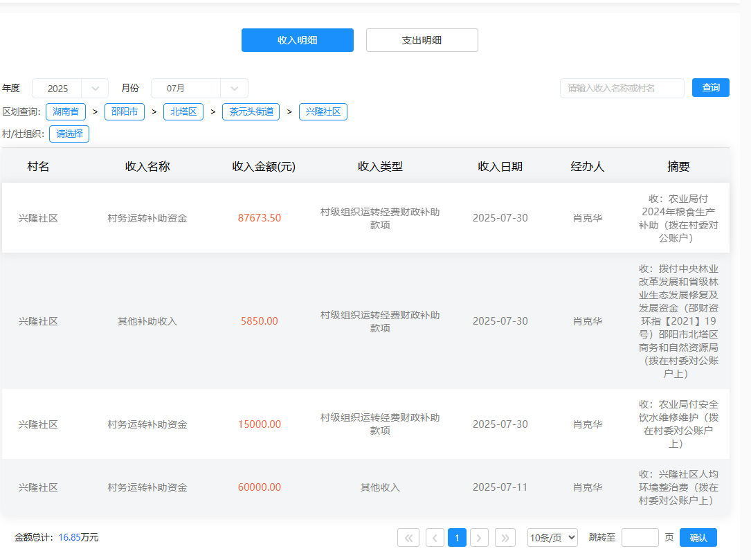Viewport: 751px width, 560px height.
Task: Click the 兴隆社区 region tag
Action: pos(323,111)
